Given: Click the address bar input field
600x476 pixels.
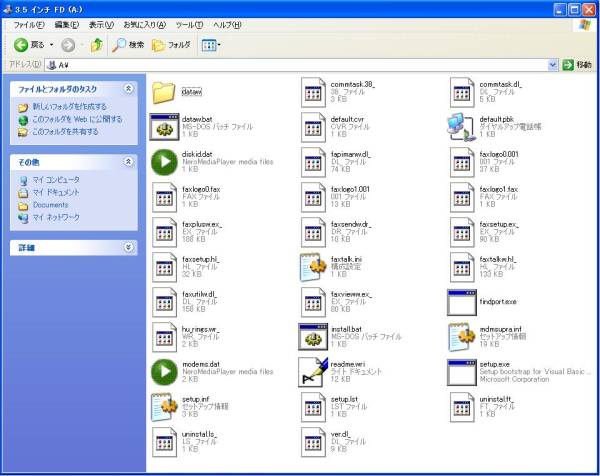Looking at the screenshot, I should 300,65.
